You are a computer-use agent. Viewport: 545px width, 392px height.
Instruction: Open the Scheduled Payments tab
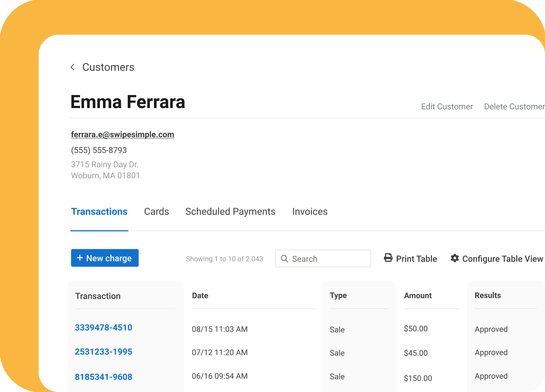point(230,212)
